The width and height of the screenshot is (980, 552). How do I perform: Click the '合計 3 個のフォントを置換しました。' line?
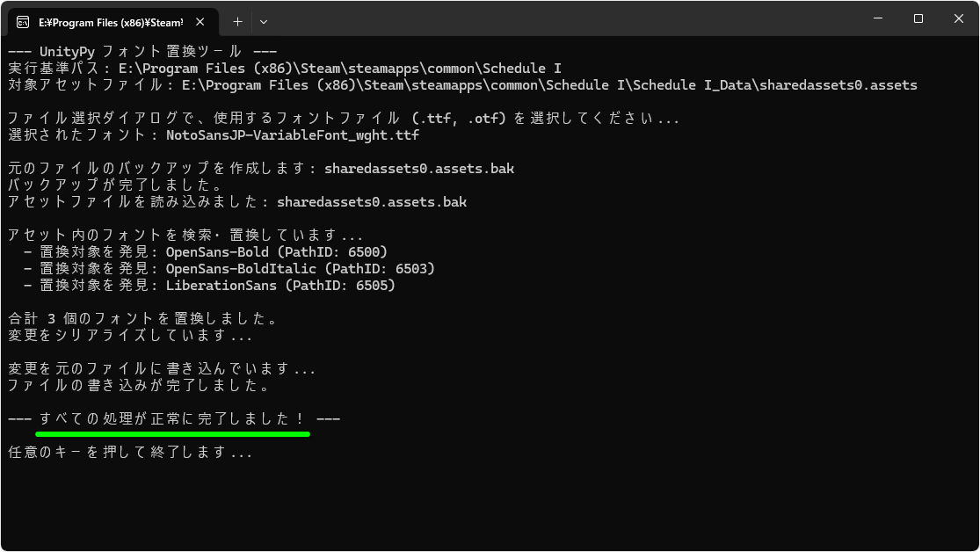tap(143, 319)
